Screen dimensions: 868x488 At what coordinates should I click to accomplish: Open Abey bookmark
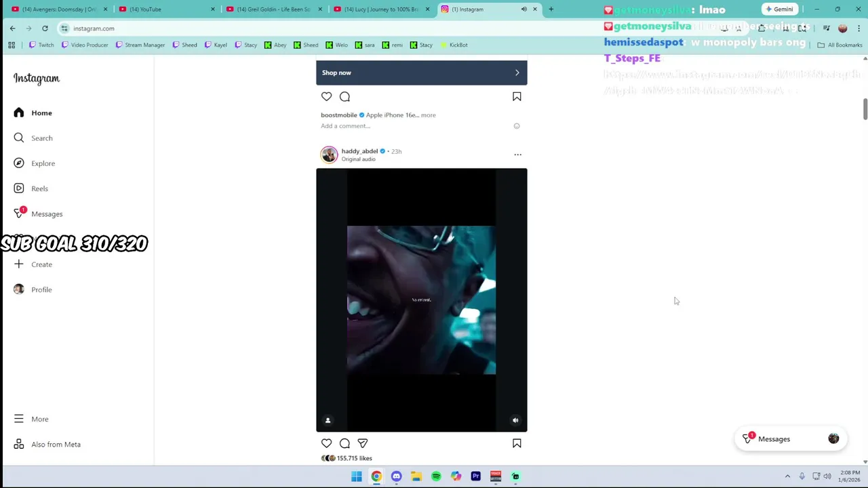click(275, 45)
